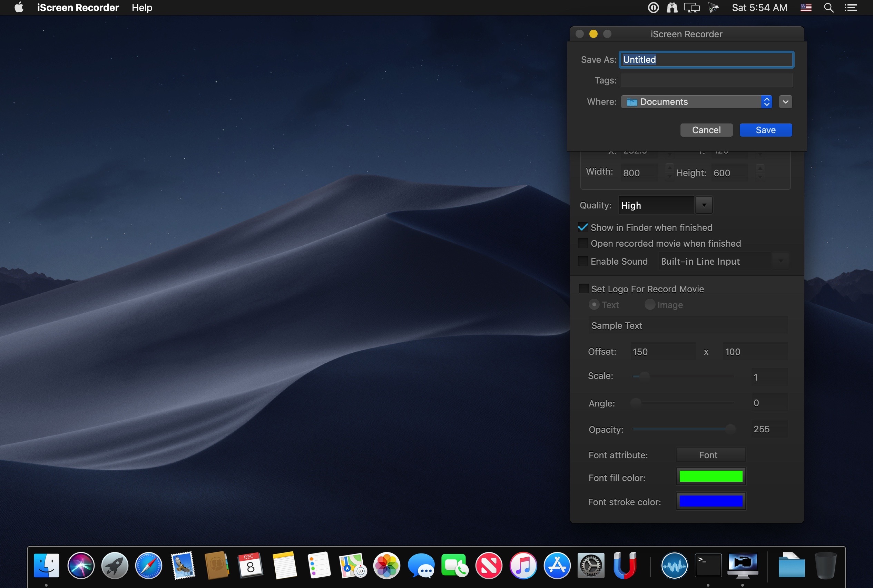Click Spotlight search magnifier in menu bar

(x=828, y=8)
